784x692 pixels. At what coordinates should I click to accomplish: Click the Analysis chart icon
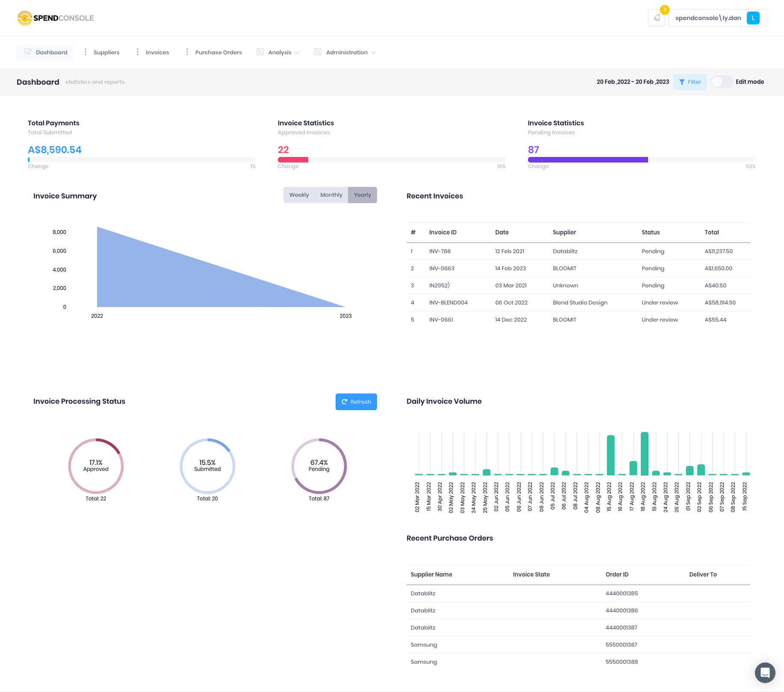coord(260,52)
